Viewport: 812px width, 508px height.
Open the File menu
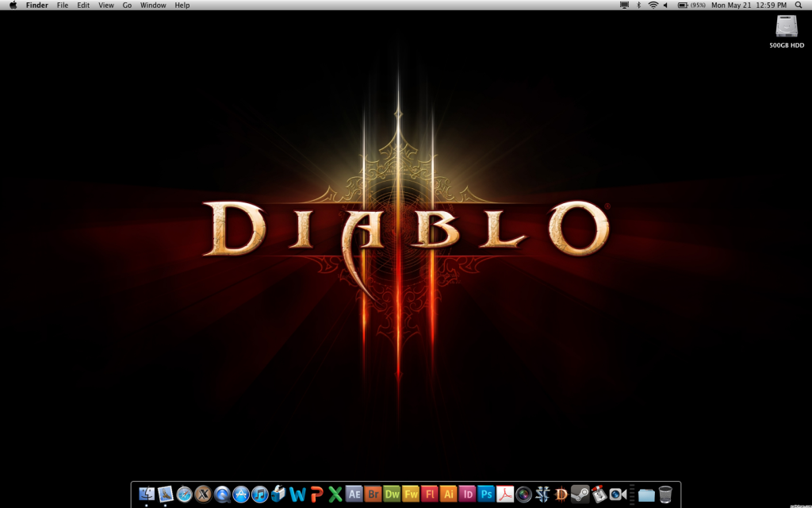pos(63,6)
